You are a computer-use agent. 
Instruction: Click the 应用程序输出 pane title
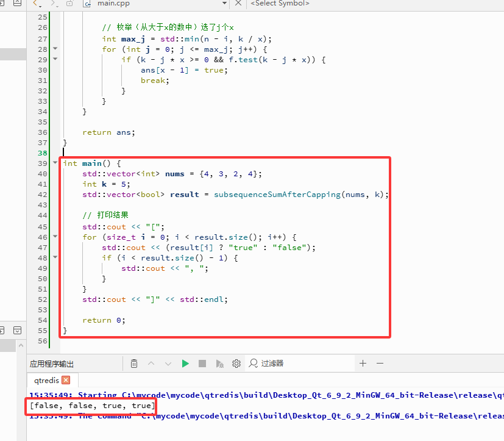[51, 364]
